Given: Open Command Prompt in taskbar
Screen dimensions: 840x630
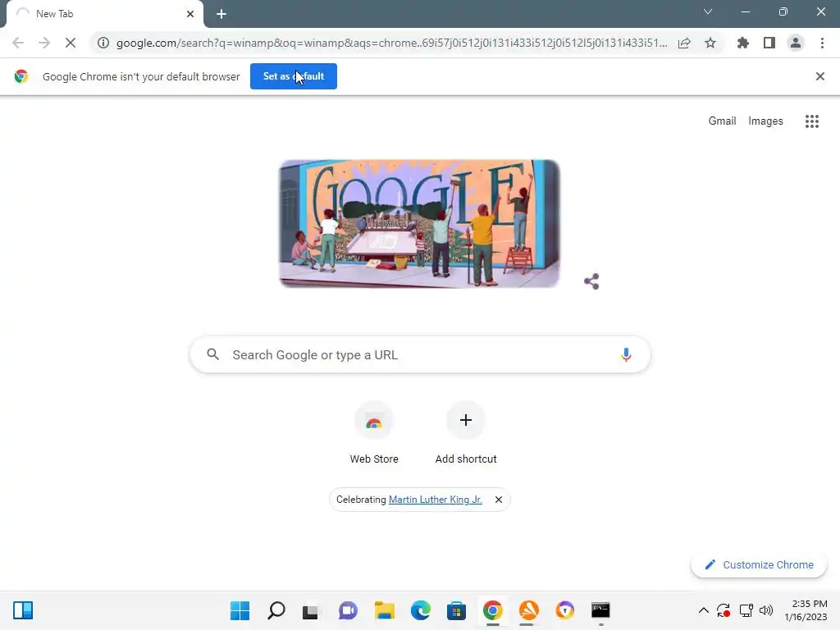Looking at the screenshot, I should (x=600, y=610).
